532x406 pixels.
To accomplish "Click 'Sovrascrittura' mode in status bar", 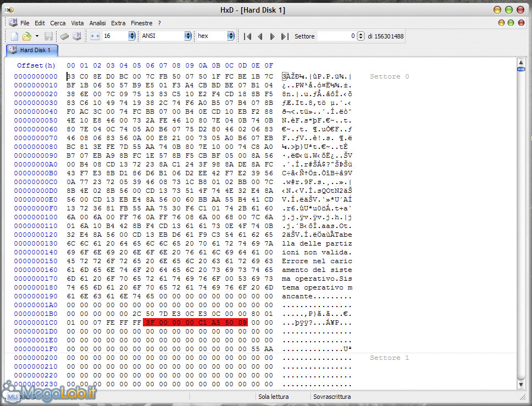I will point(332,397).
